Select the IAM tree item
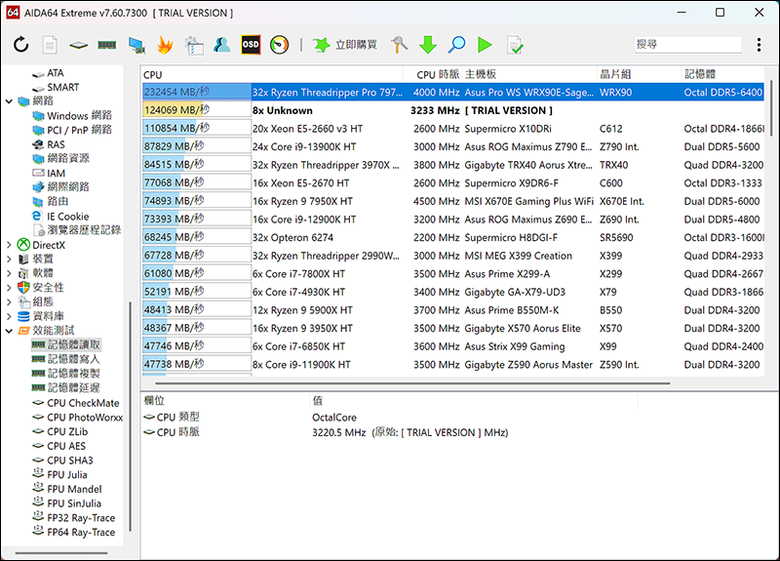 point(49,173)
